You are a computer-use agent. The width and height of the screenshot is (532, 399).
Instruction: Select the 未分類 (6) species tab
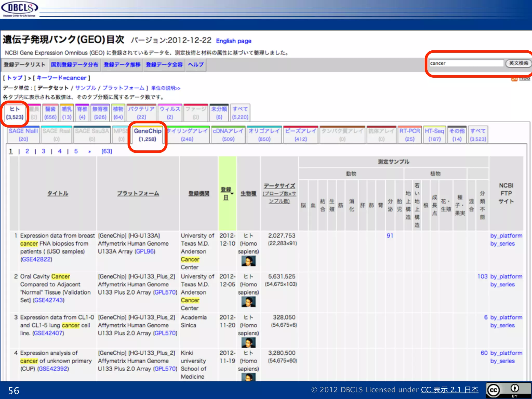point(219,113)
